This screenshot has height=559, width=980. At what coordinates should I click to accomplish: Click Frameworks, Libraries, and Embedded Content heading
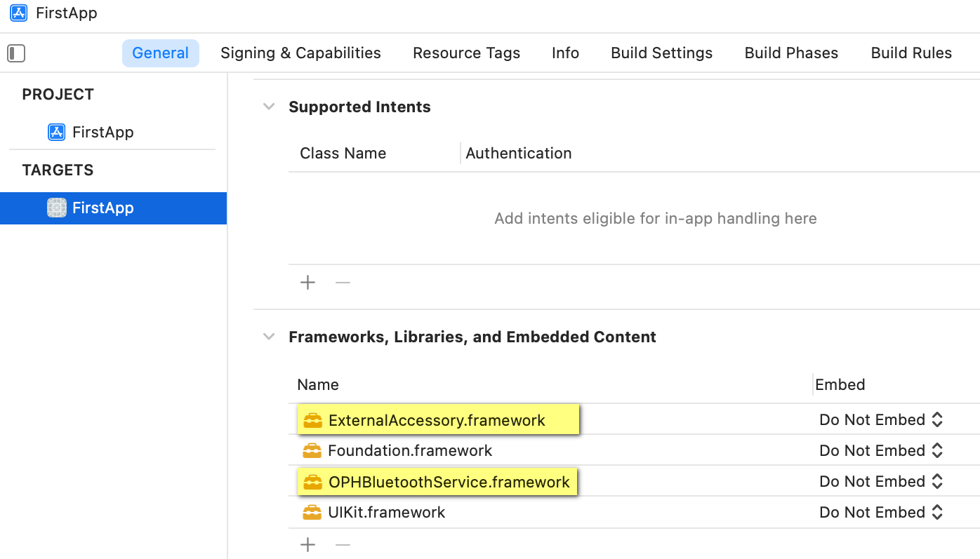[472, 337]
